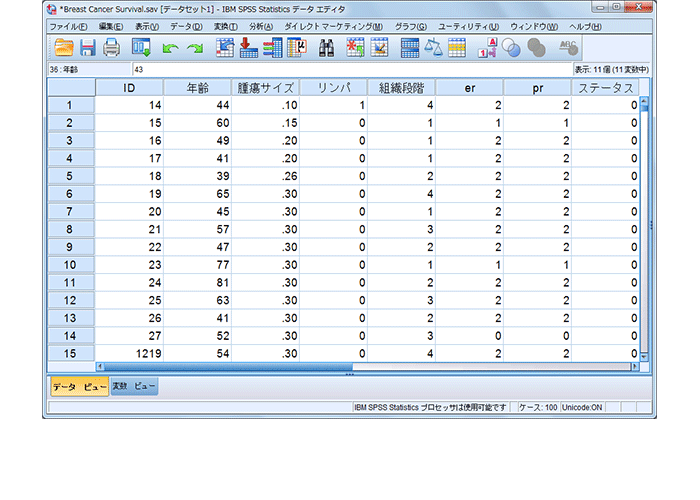Click the Spell check ABC icon
The image size is (700, 500).
click(568, 47)
